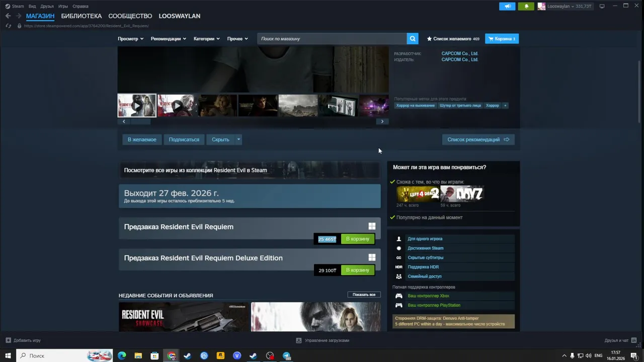Image resolution: width=644 pixels, height=362 pixels.
Task: Add Resident Evil Requiem 25 465₸ to cart
Action: [x=358, y=239]
